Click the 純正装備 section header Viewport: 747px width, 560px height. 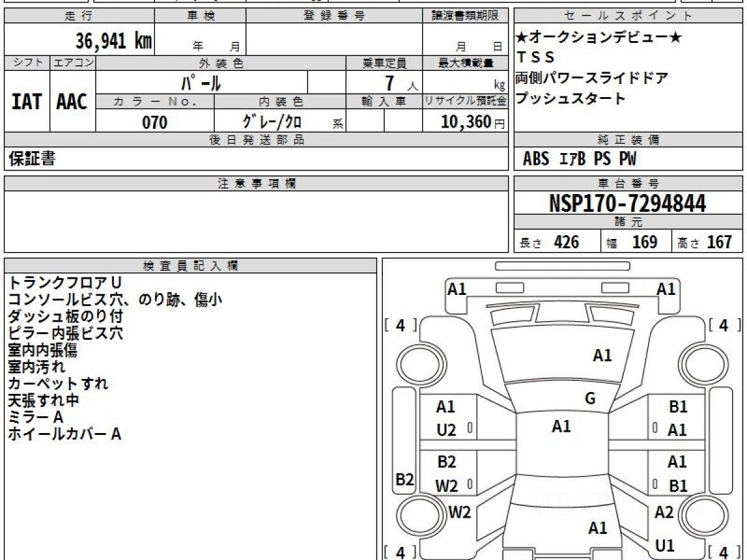point(628,140)
